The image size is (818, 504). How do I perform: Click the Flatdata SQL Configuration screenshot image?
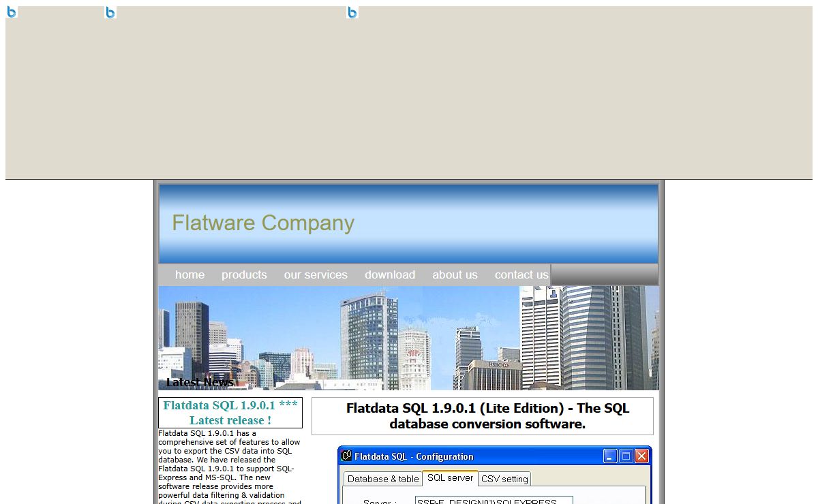495,475
